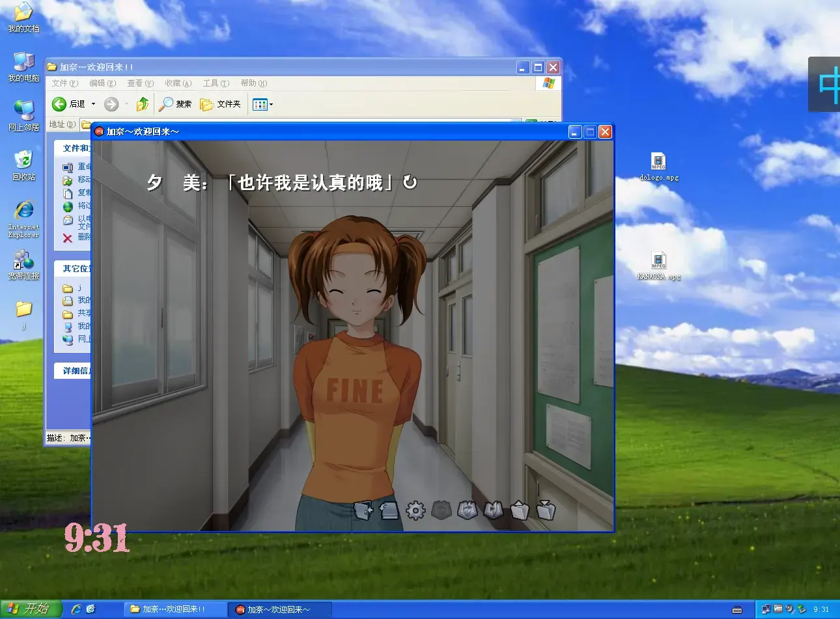Screen dimensions: 840x619
Task: Click the taskbar clock showing 9:31
Action: 821,610
